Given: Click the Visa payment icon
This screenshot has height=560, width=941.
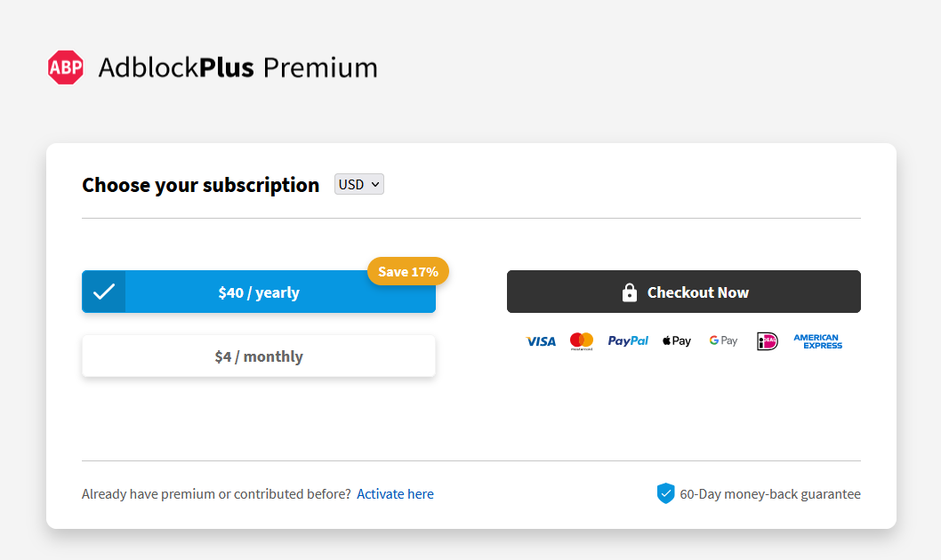Looking at the screenshot, I should (541, 341).
